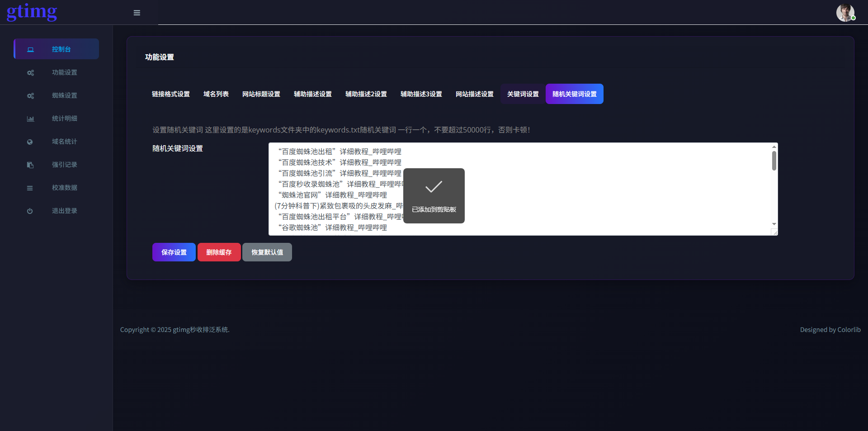
Task: Click the list icon beside 校准数据
Action: pos(30,188)
